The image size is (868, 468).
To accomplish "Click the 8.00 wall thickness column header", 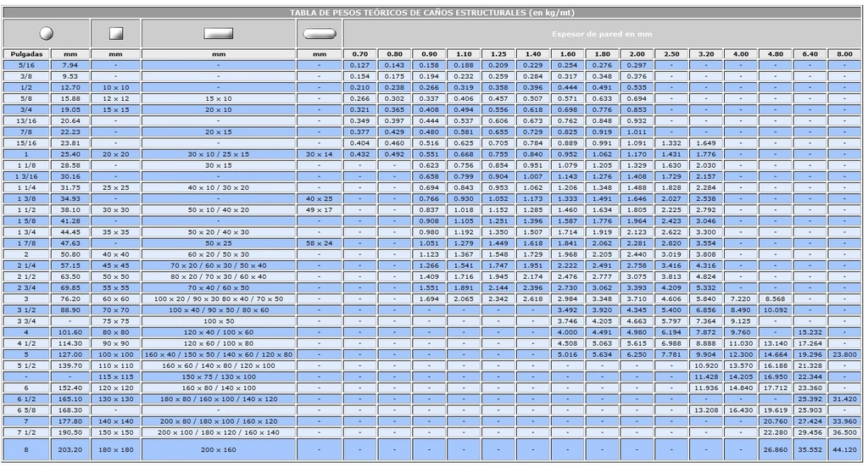I will coord(844,53).
